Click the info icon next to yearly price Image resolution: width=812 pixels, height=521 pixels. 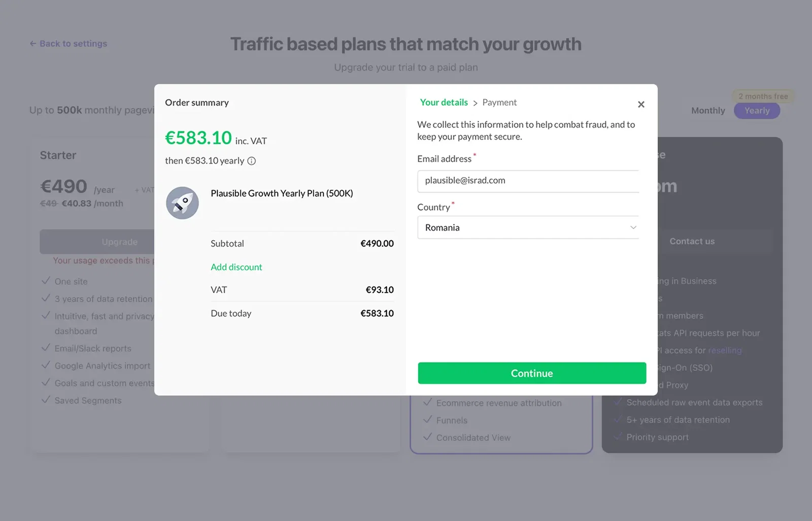(x=252, y=161)
